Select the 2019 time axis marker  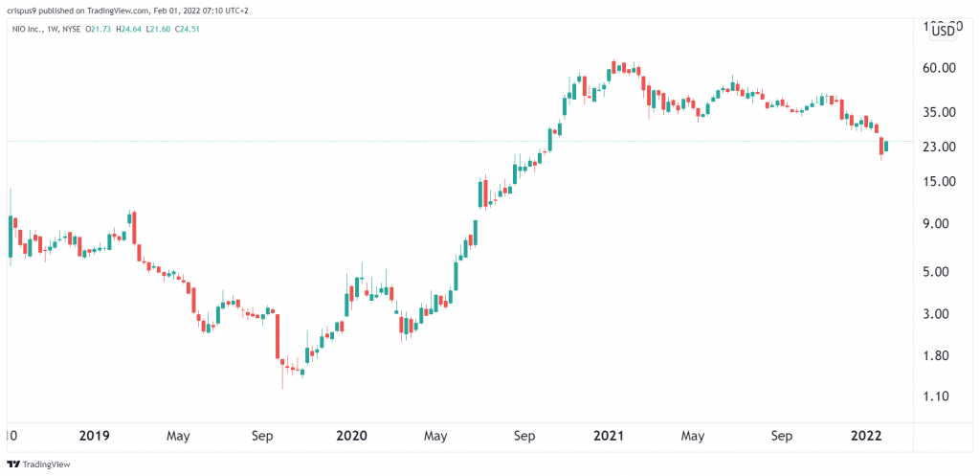tap(97, 436)
